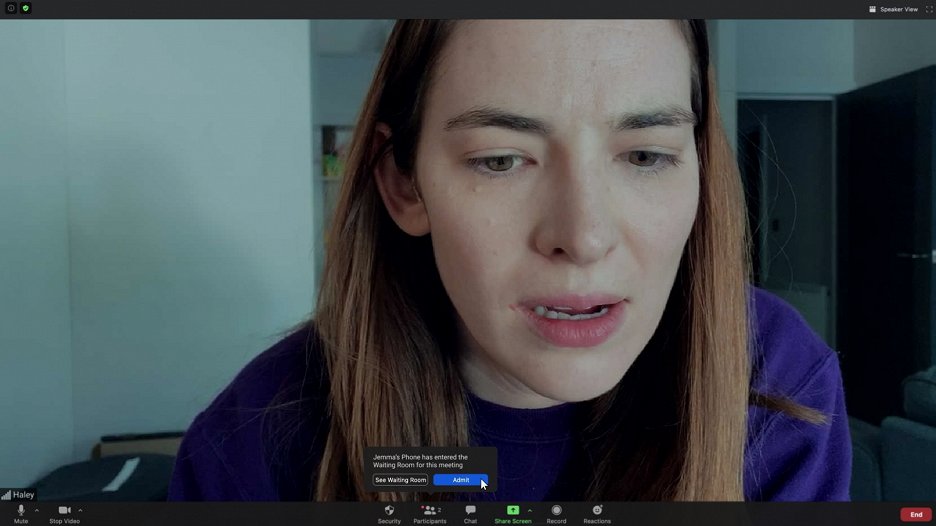Open the Participants panel

429,511
